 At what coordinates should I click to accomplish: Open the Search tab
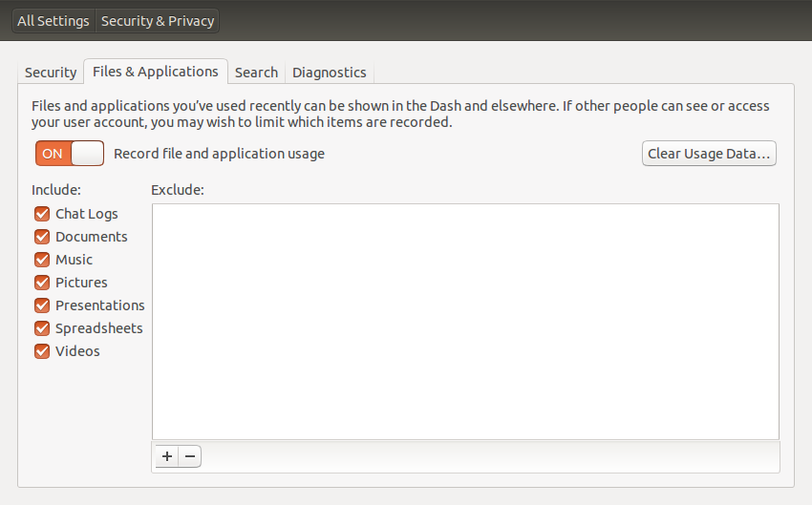coord(256,73)
